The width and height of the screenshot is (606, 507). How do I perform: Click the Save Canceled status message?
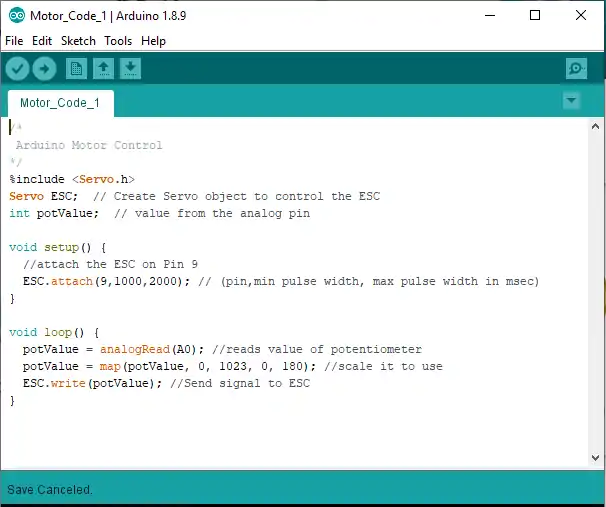tap(50, 490)
